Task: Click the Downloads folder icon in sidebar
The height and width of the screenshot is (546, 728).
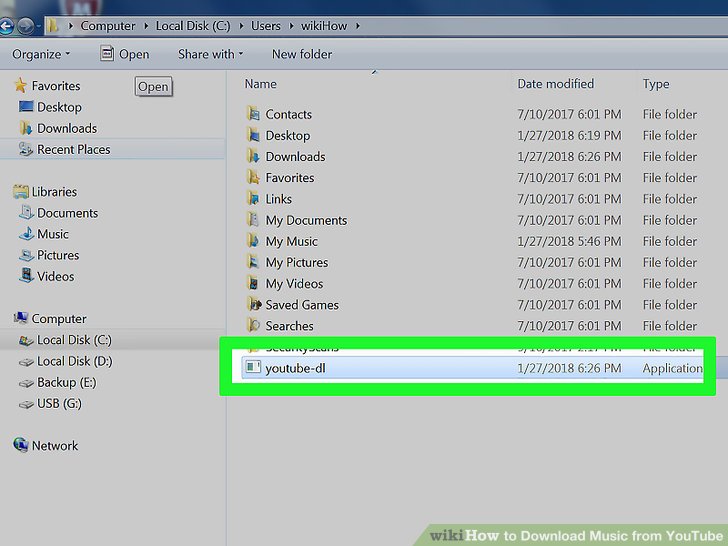Action: [x=26, y=128]
